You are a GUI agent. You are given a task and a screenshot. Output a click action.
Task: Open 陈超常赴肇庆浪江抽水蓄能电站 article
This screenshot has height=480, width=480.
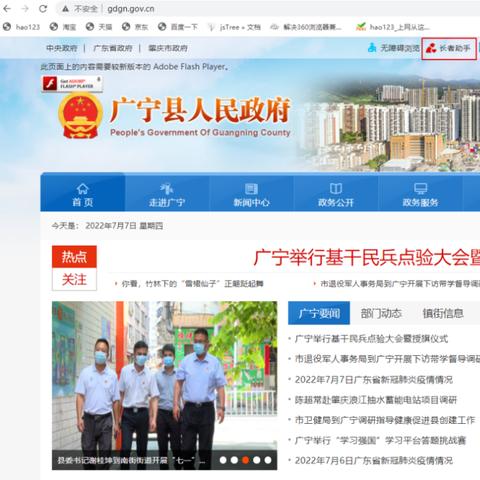pos(376,400)
